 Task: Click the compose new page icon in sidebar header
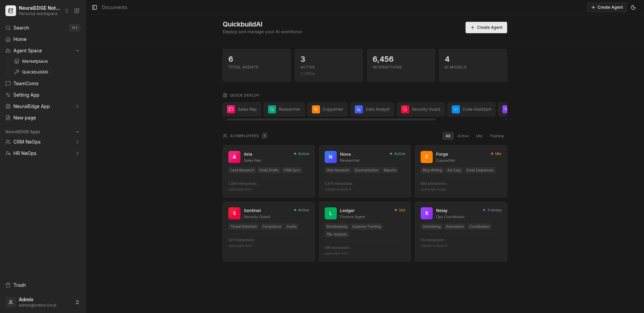(77, 11)
